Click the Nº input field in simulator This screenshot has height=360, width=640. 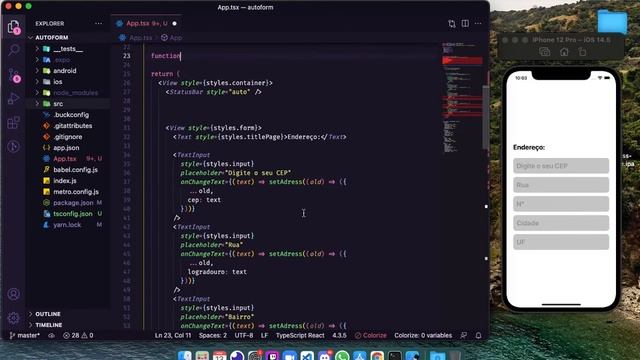pyautogui.click(x=561, y=204)
